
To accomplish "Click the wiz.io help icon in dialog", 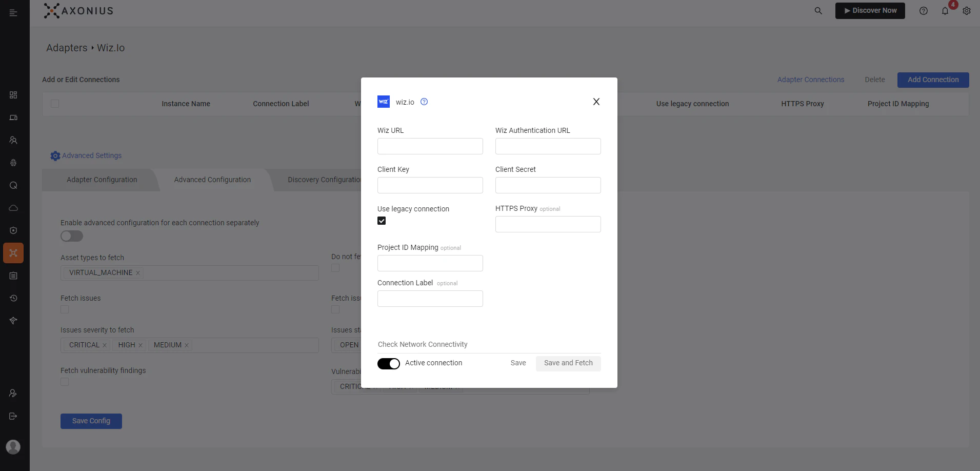I will (x=424, y=102).
